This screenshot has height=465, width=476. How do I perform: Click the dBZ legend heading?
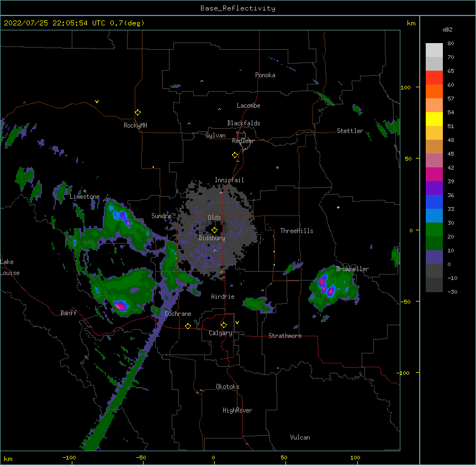[447, 30]
